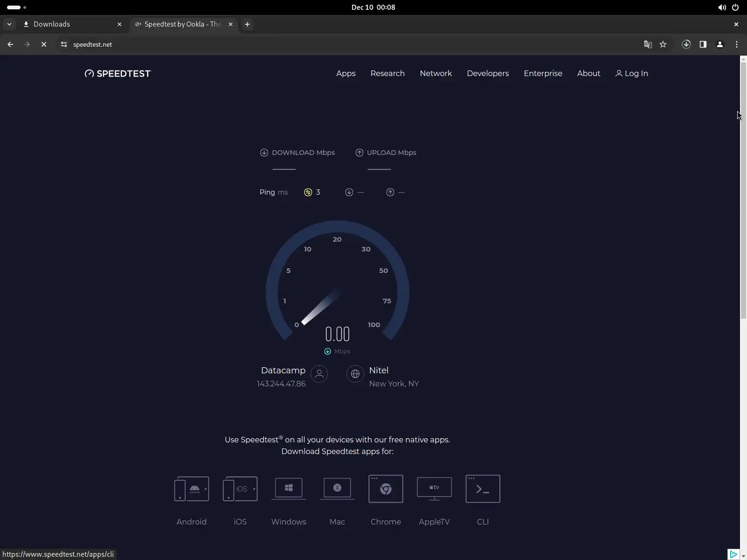Click the Mac label link
This screenshot has height=560, width=747.
[337, 522]
